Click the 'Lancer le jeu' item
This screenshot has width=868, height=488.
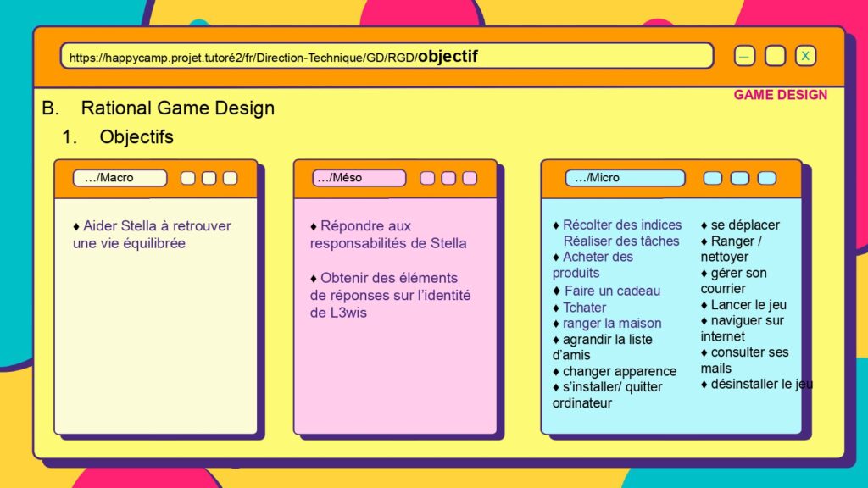click(x=744, y=305)
